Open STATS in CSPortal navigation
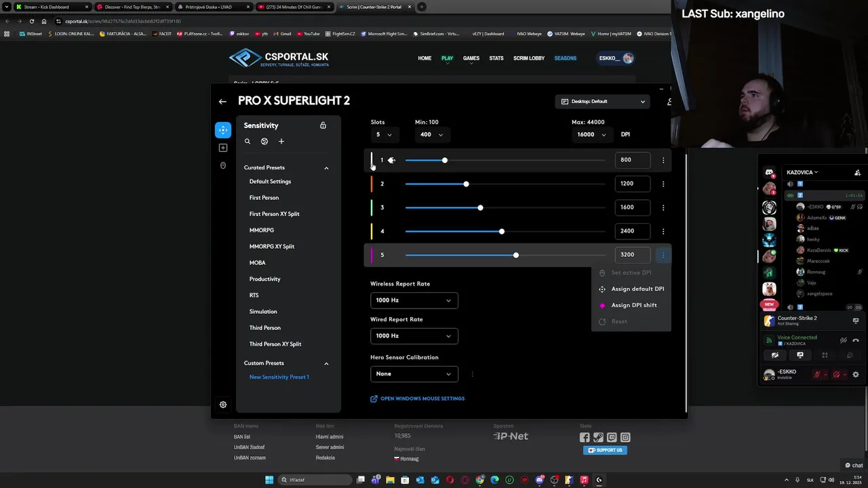 496,58
